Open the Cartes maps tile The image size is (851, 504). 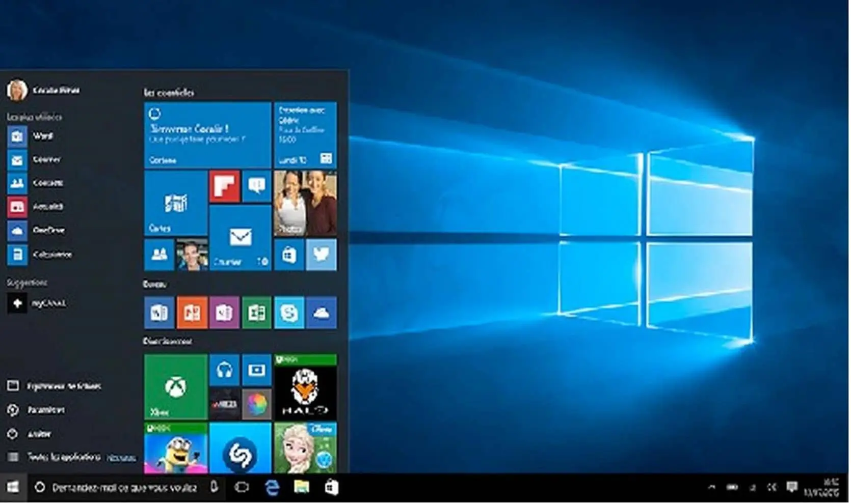176,203
